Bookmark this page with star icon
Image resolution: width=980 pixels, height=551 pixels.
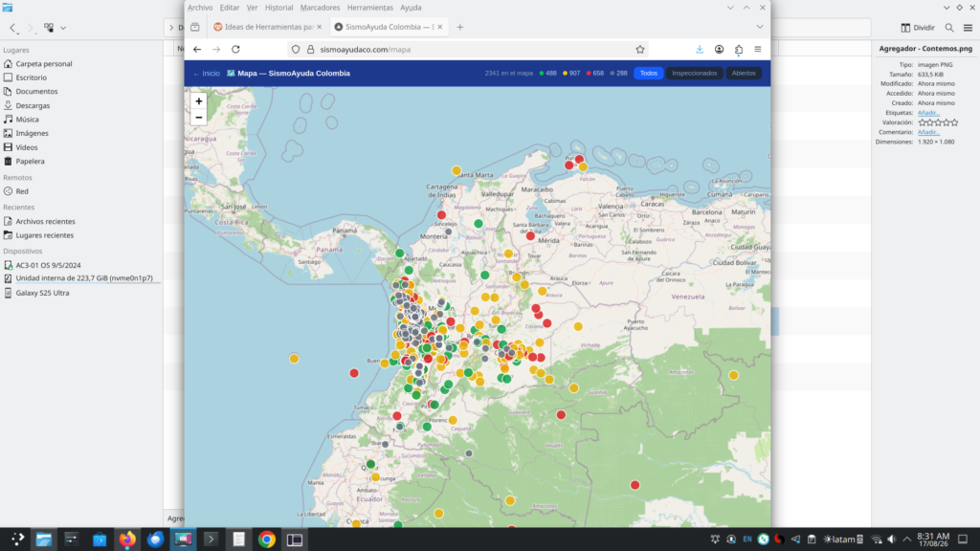640,50
